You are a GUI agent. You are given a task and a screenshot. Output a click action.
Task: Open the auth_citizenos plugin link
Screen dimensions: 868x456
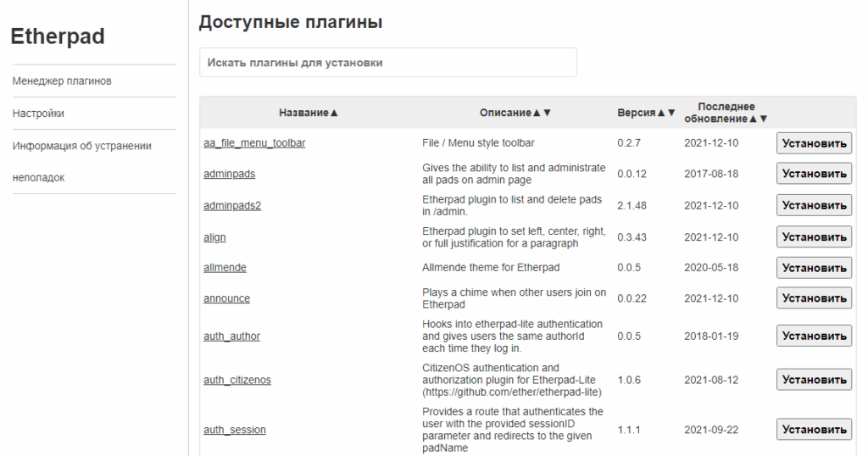(237, 380)
